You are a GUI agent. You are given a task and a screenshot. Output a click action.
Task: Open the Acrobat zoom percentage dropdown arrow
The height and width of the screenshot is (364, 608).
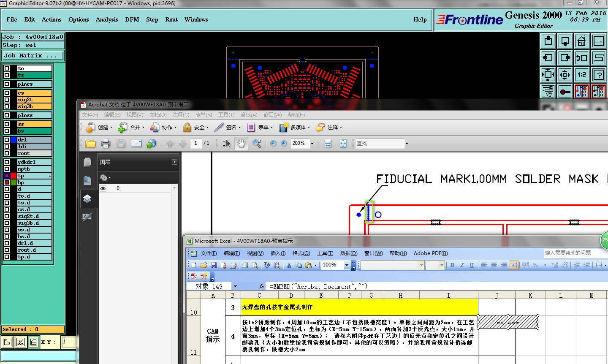pyautogui.click(x=312, y=144)
